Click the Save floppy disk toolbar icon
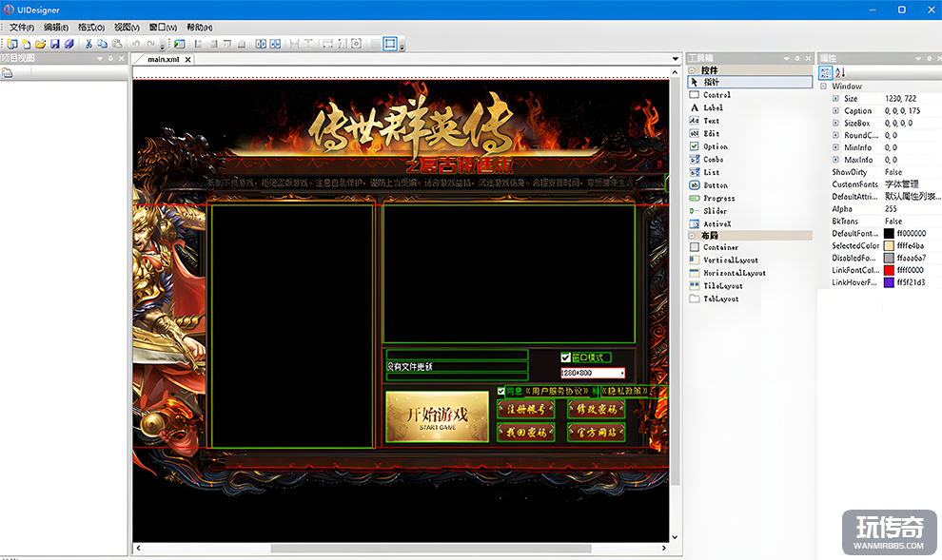This screenshot has height=560, width=942. (x=54, y=44)
